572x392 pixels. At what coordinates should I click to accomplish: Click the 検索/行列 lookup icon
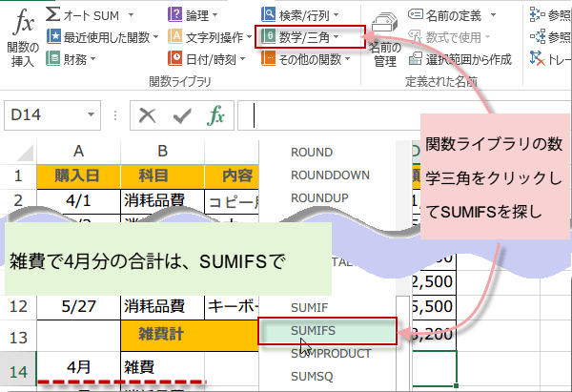(x=268, y=15)
